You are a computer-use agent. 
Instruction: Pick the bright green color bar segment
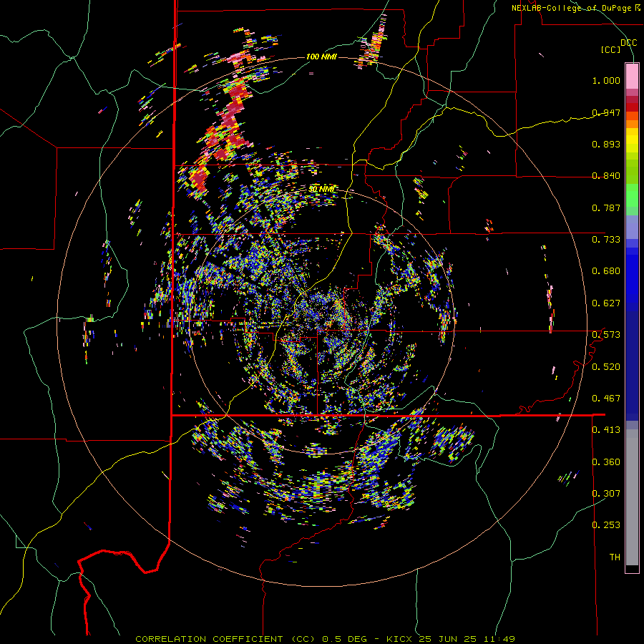click(x=632, y=195)
